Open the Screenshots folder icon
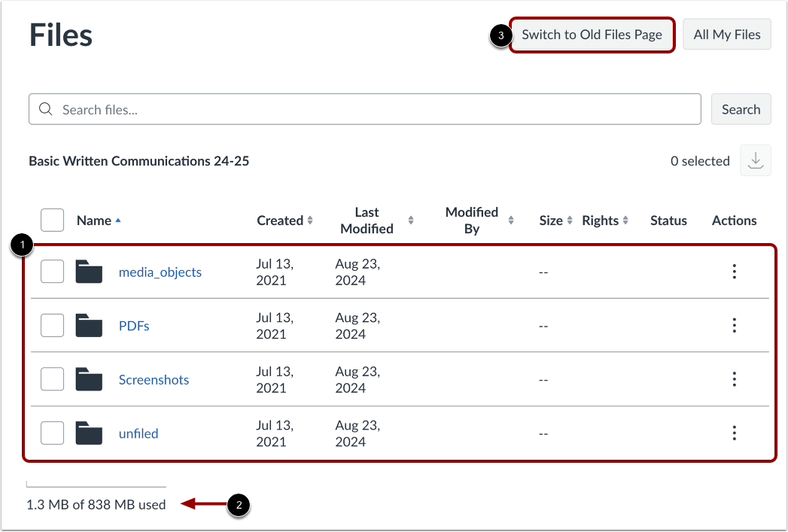Image resolution: width=788 pixels, height=532 pixels. click(x=89, y=379)
